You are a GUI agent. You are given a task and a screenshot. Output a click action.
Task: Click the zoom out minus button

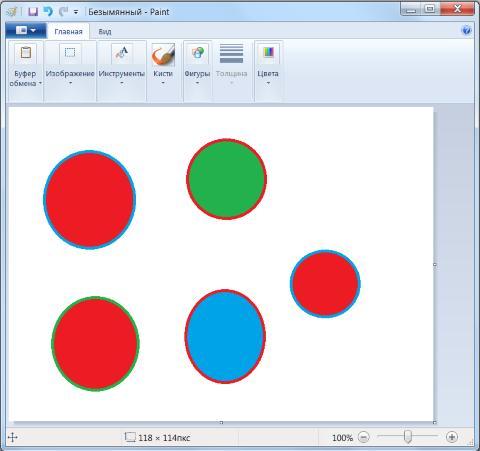pos(364,437)
